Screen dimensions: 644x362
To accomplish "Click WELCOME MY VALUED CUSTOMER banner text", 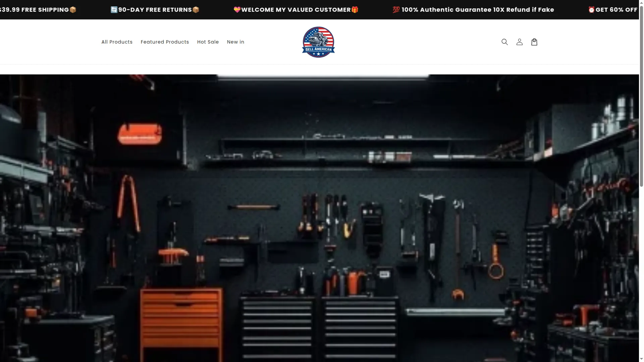I will coord(296,10).
